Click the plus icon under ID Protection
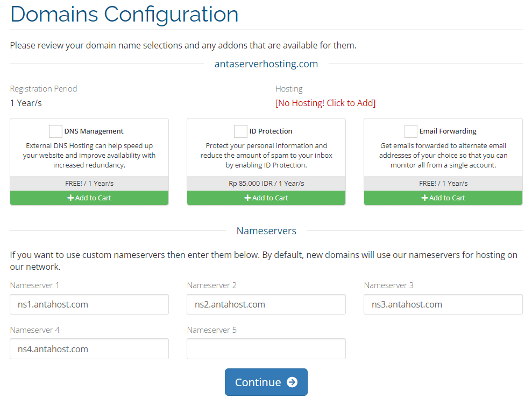 (x=247, y=198)
